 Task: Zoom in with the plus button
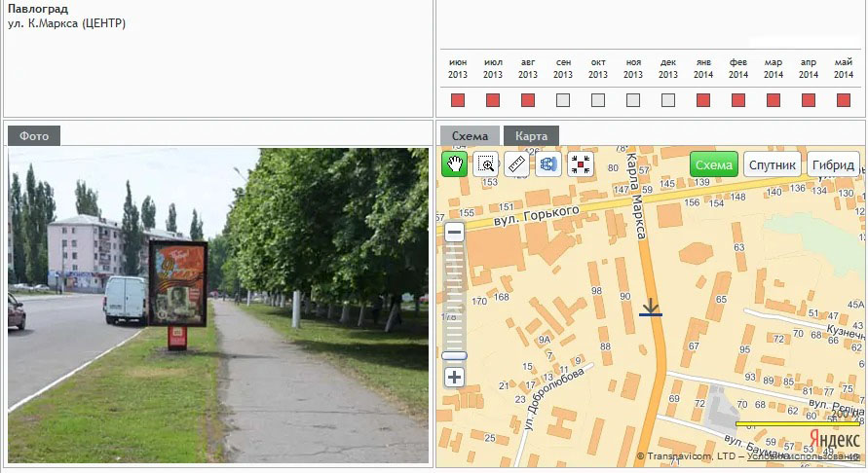pos(454,378)
